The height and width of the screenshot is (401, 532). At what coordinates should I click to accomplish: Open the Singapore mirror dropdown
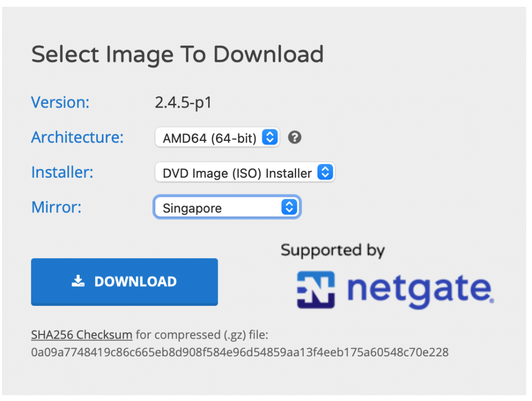[x=227, y=207]
